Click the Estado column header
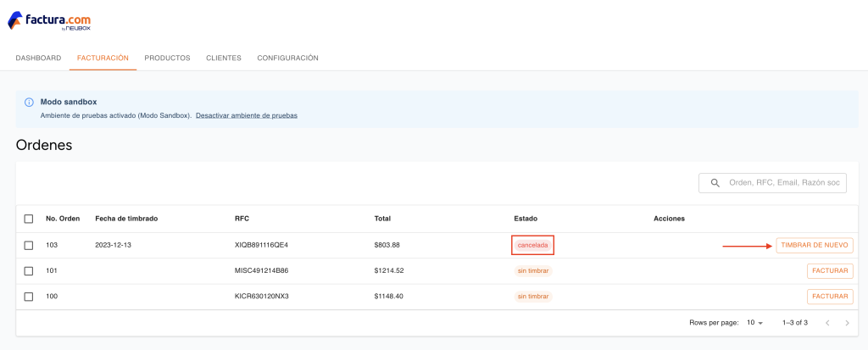 click(x=526, y=219)
